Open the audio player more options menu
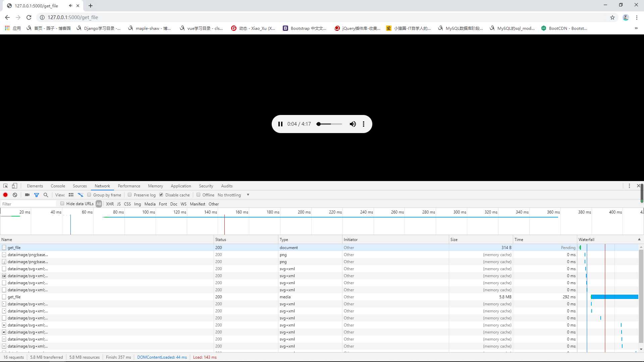 (364, 124)
